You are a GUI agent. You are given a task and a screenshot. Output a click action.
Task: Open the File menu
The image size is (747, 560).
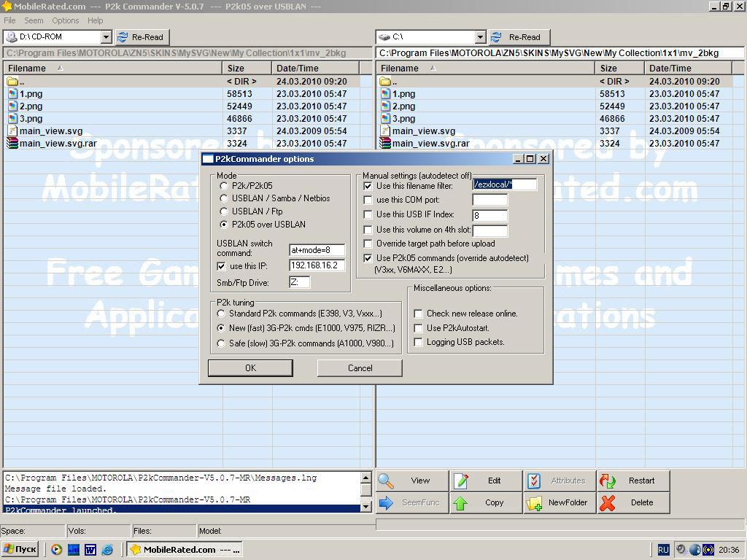pos(9,20)
